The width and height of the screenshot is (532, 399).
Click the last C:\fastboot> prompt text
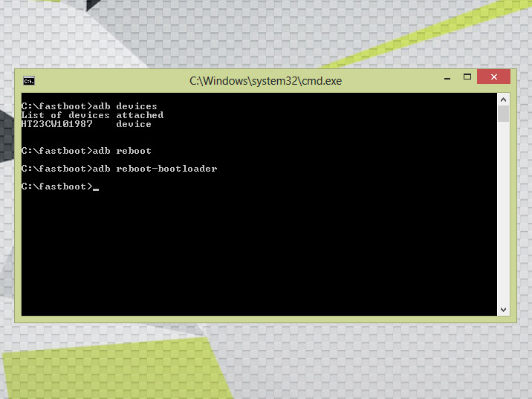click(56, 186)
